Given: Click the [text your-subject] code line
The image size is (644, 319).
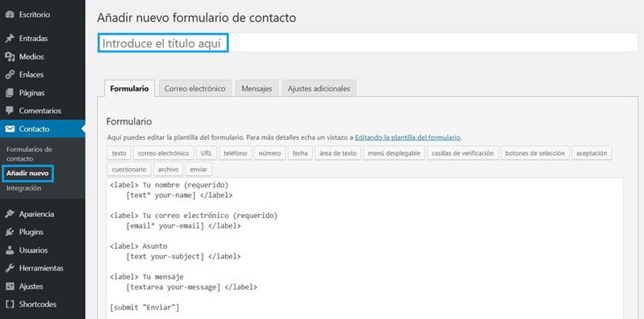Looking at the screenshot, I should point(183,257).
